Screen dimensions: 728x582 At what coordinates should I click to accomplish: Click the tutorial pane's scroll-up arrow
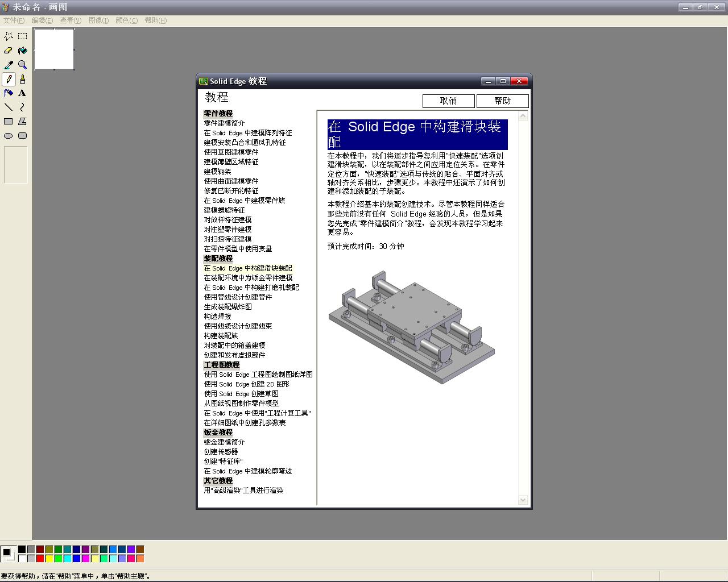click(523, 116)
